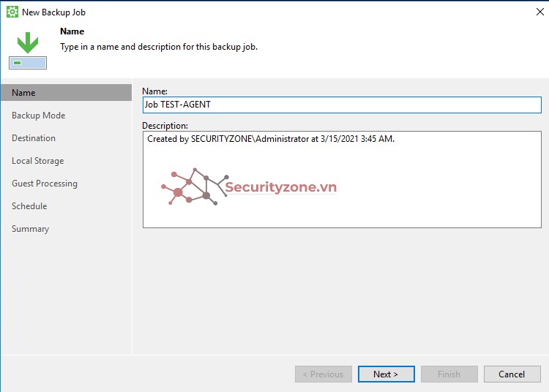
Task: Click the disabled Previous button
Action: [x=323, y=374]
